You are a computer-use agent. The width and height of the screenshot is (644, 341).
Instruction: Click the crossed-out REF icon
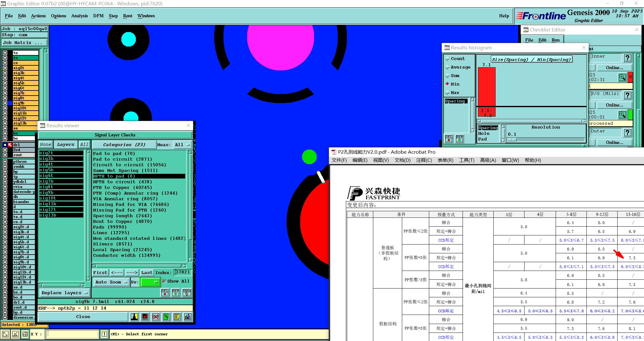click(x=156, y=317)
